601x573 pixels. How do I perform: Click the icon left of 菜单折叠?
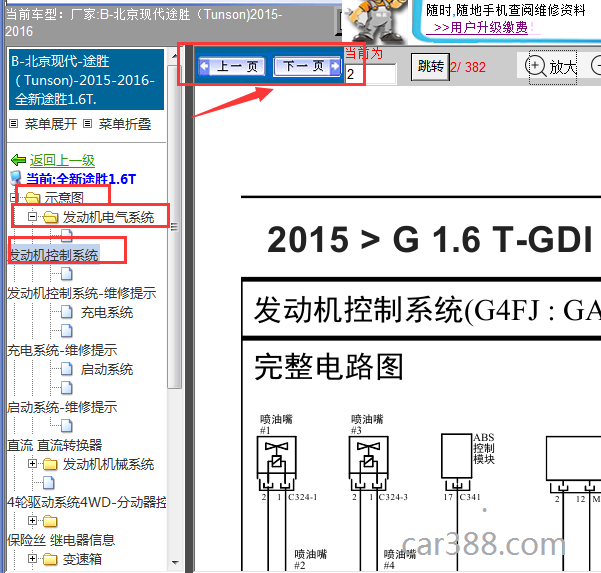tap(88, 124)
